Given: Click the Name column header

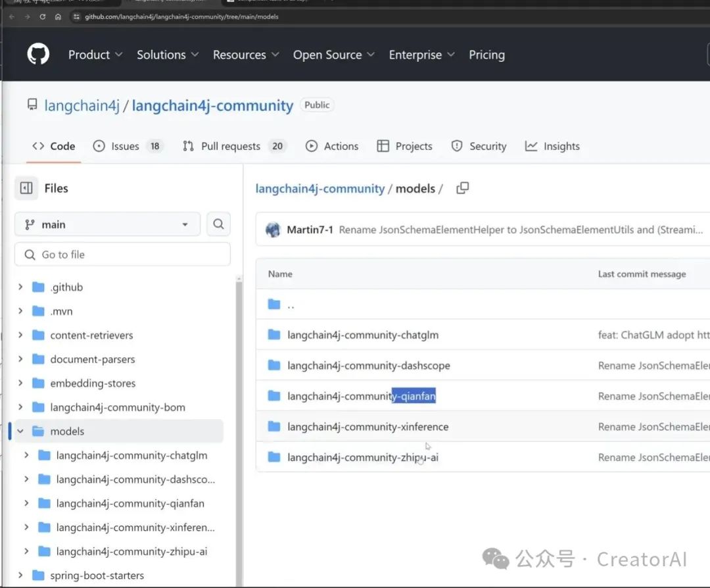Looking at the screenshot, I should [280, 274].
